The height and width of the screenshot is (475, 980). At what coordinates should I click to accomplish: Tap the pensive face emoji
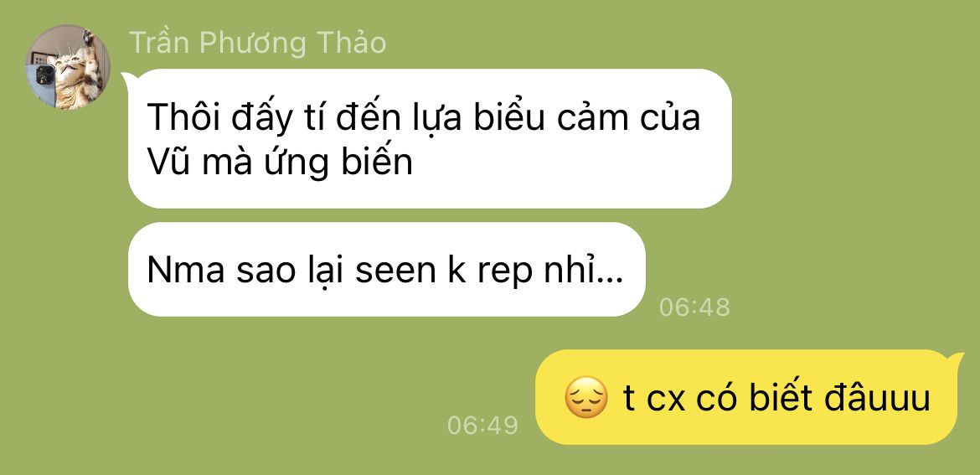[585, 398]
